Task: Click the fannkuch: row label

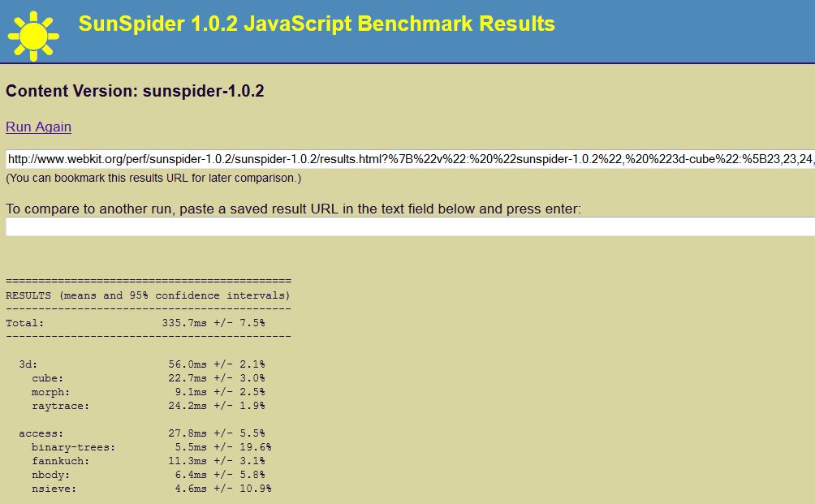Action: pos(60,461)
